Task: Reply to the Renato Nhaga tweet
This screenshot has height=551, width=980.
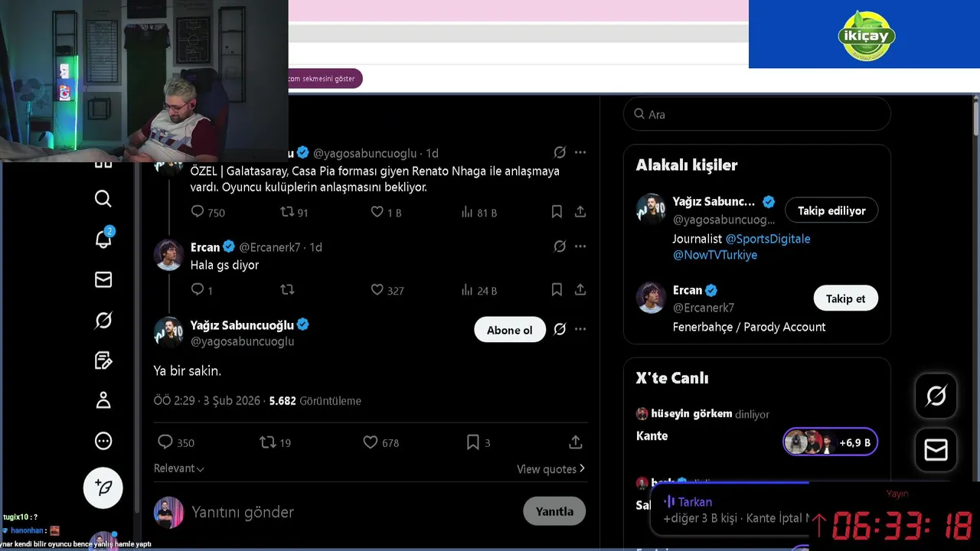Action: point(198,212)
